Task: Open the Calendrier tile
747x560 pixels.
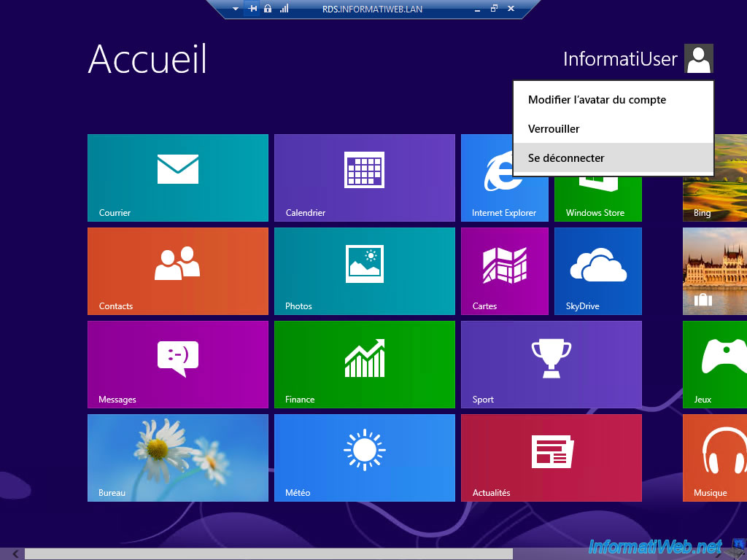Action: (x=365, y=178)
